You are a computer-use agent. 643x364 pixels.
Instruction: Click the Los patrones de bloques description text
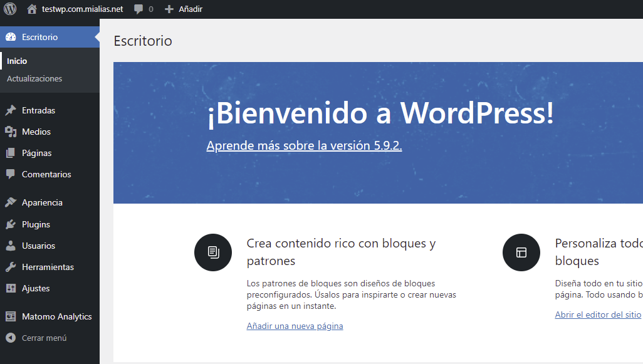click(352, 294)
